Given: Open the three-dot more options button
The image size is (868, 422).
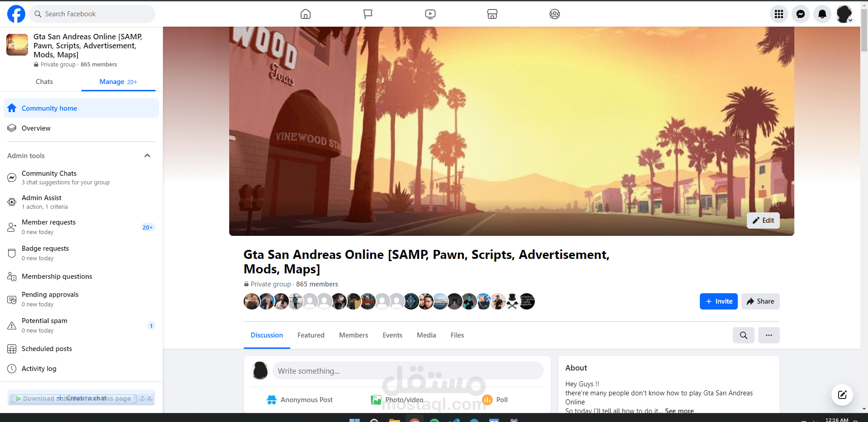Looking at the screenshot, I should (x=769, y=335).
